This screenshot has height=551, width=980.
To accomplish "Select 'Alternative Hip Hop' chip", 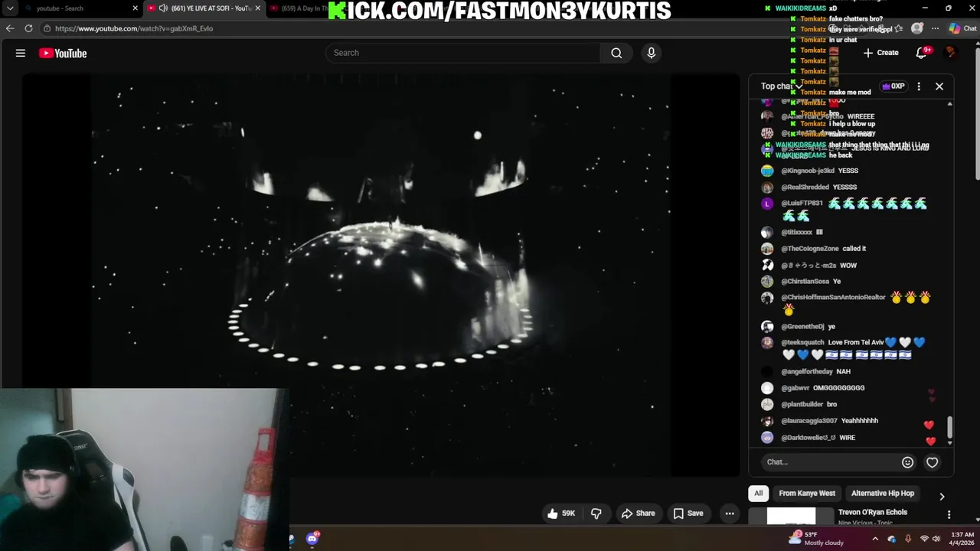I will (x=883, y=494).
